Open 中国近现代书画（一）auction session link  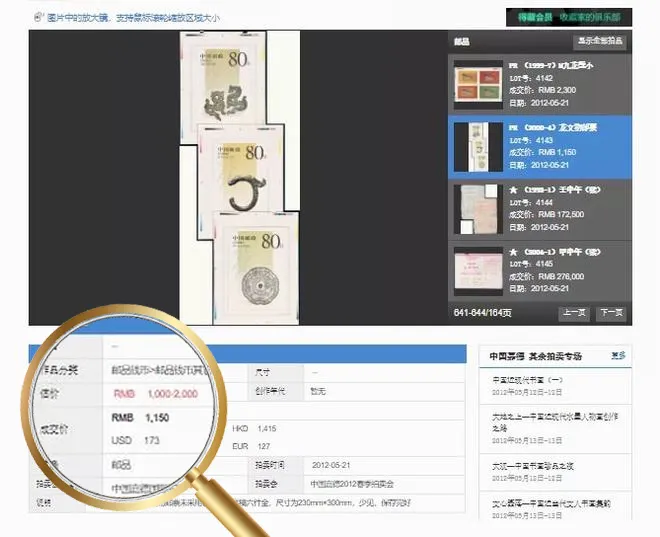[527, 380]
